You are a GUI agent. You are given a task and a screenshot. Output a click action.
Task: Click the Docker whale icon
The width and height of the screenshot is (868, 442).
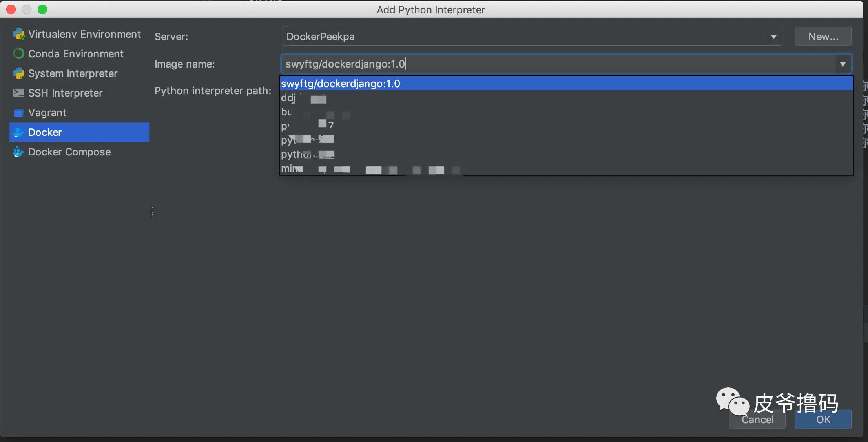pyautogui.click(x=18, y=133)
